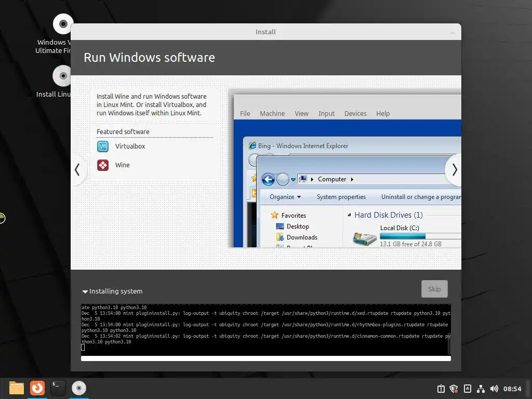Viewport: 532px width, 399px height.
Task: Click the Install window title bar text
Action: click(265, 32)
